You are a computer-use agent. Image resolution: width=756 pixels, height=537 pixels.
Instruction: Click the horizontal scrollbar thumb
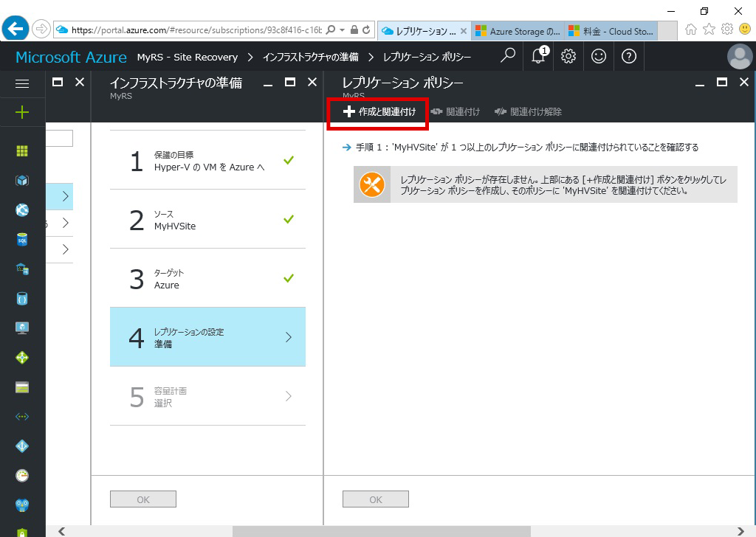pos(382,531)
